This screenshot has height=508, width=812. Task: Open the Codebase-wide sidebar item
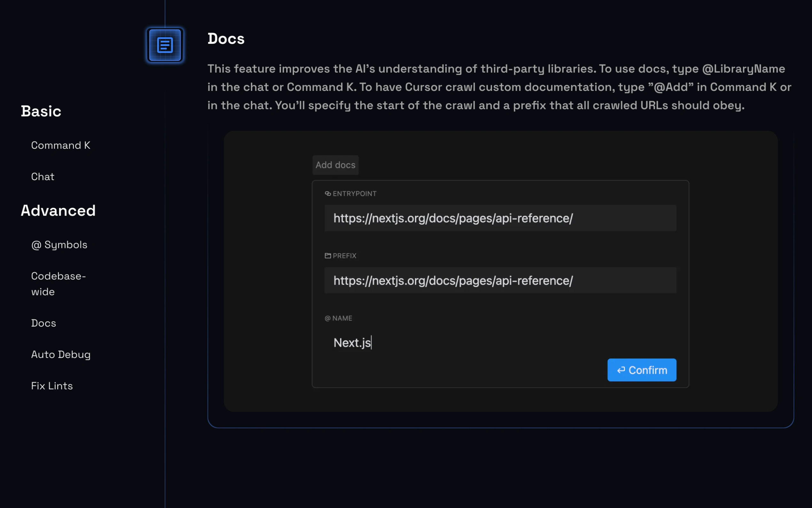[59, 283]
